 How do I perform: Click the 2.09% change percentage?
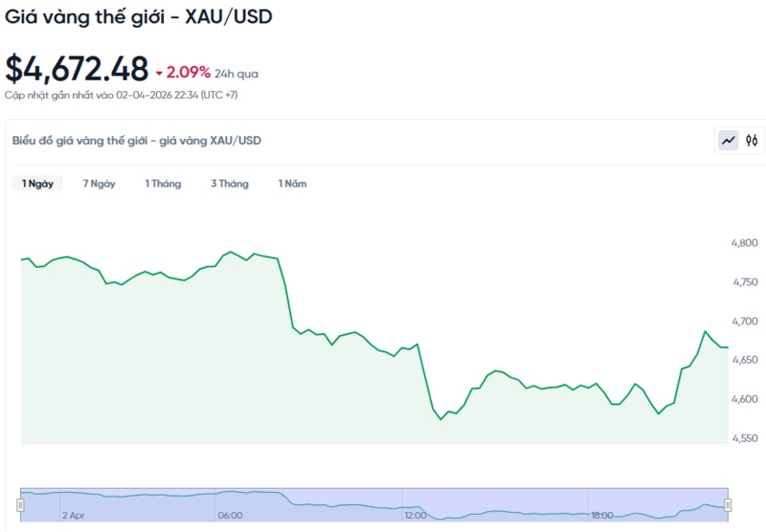tap(189, 72)
